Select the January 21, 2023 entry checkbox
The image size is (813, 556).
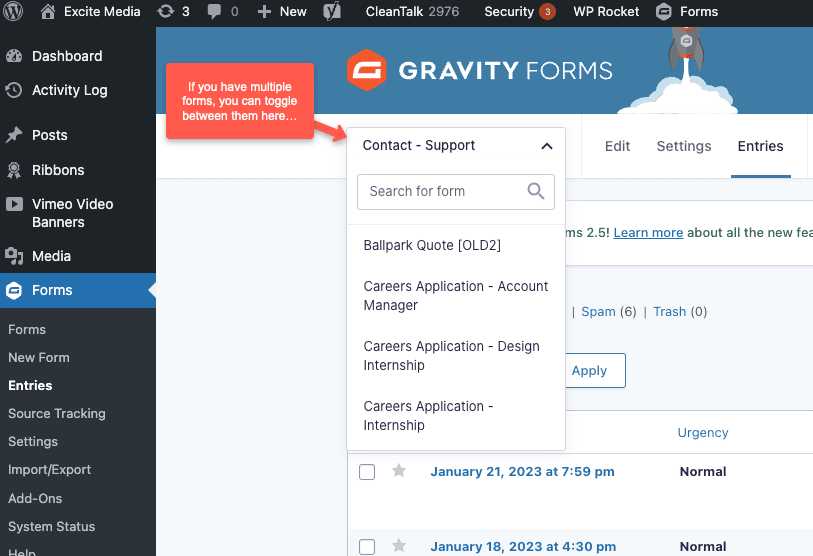(367, 472)
